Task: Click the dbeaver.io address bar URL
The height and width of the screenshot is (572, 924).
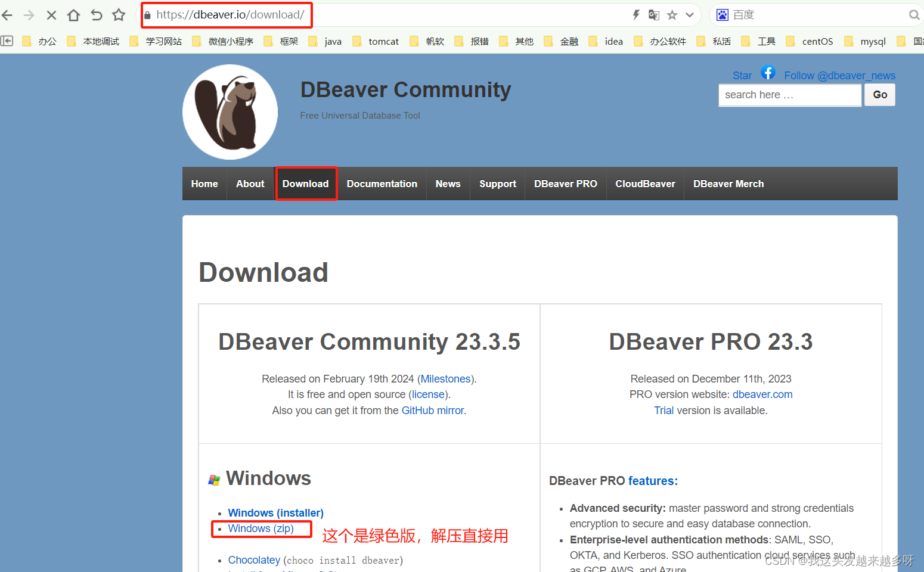Action: click(x=231, y=15)
